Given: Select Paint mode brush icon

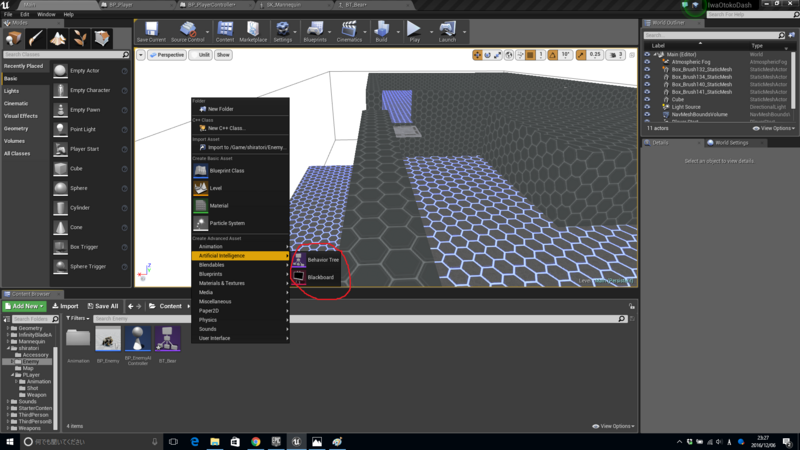Looking at the screenshot, I should (x=36, y=38).
